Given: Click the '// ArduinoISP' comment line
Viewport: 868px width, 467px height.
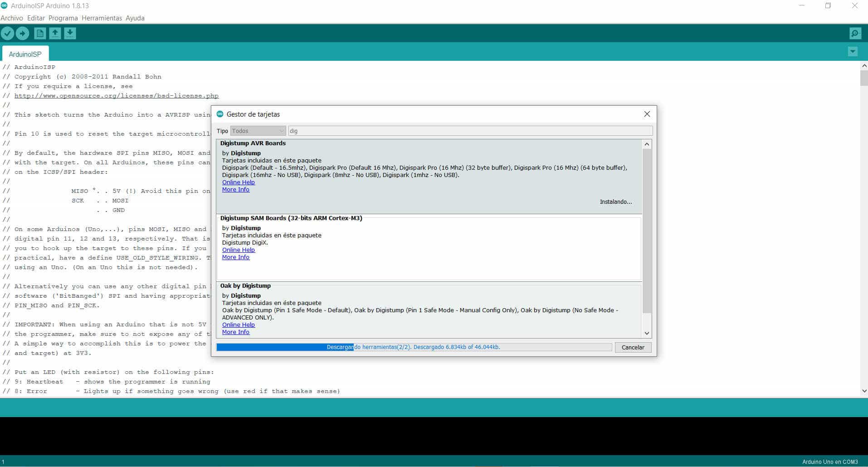Looking at the screenshot, I should pos(29,67).
